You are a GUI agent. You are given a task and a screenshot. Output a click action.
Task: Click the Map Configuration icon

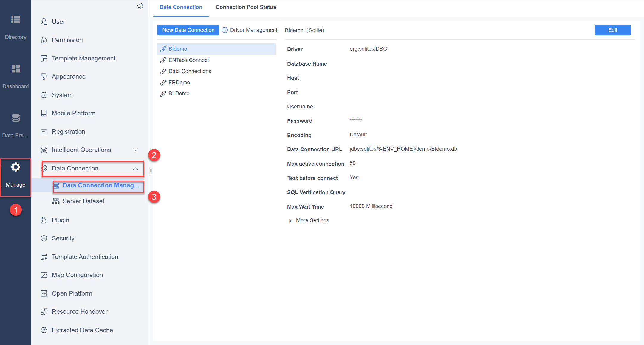(44, 275)
